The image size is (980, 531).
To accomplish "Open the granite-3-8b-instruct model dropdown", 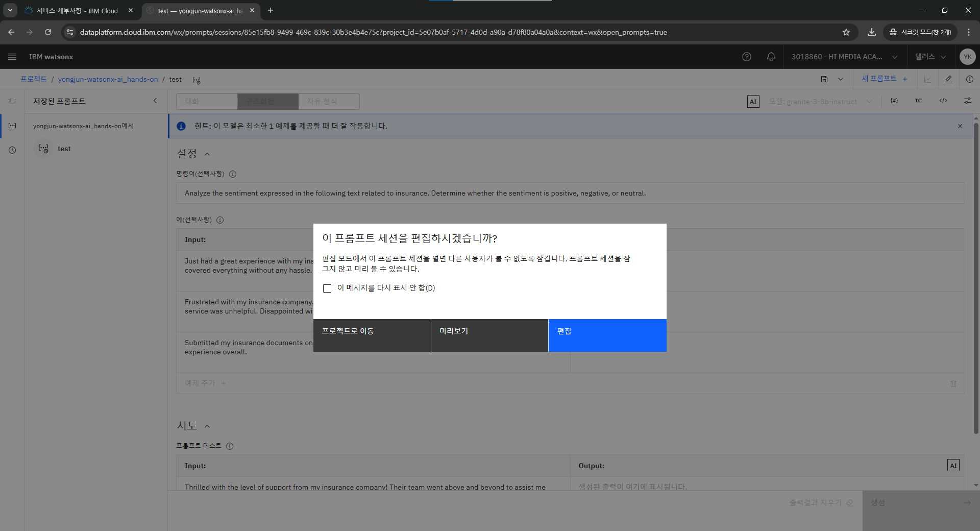I will tap(820, 102).
